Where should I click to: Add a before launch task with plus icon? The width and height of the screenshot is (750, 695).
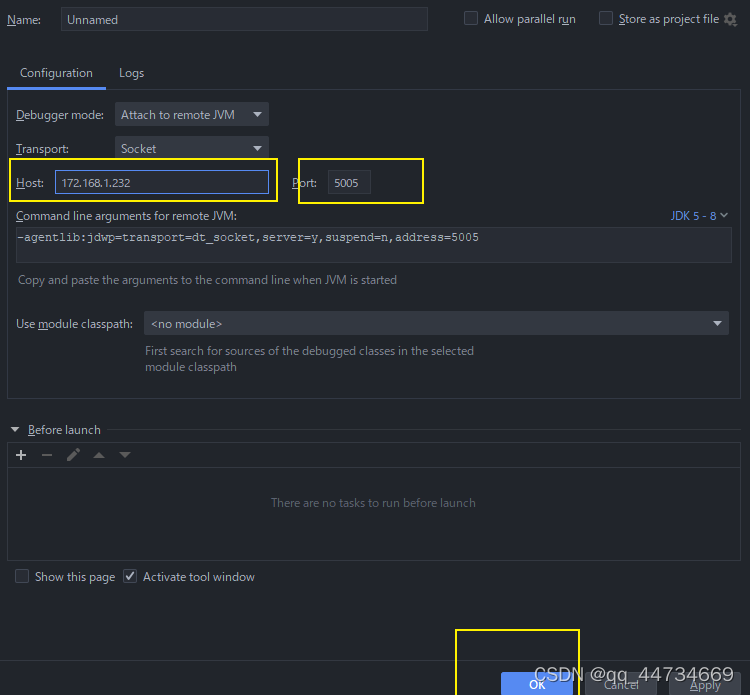tap(21, 455)
